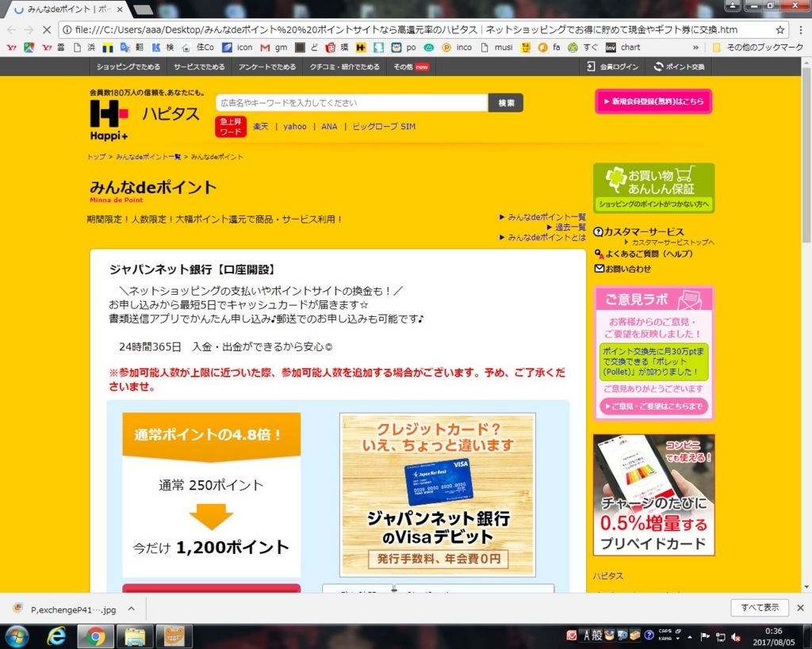
Task: Open クチコミ・紹介でためる menu
Action: click(x=344, y=67)
